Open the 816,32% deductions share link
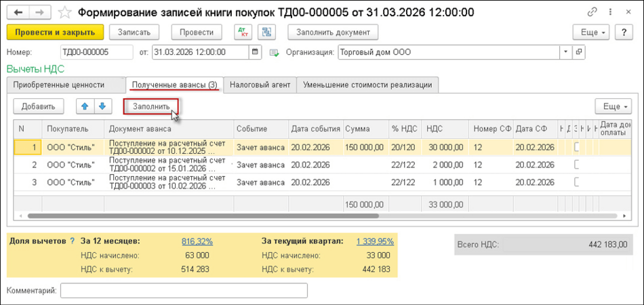The width and height of the screenshot is (644, 305). tap(197, 241)
